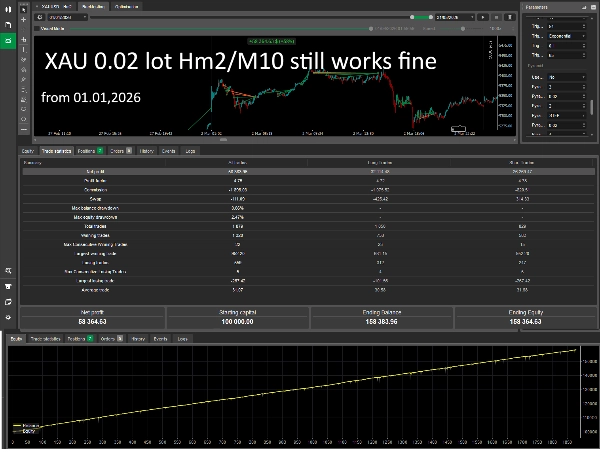Viewport: 600px width, 452px height.
Task: Select the Average trade row
Action: [308, 290]
